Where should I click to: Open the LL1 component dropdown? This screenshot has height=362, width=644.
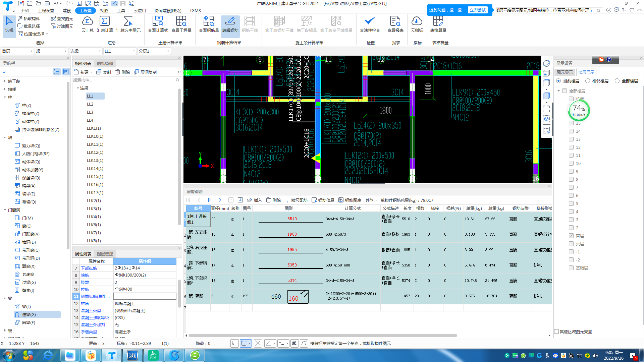click(120, 51)
